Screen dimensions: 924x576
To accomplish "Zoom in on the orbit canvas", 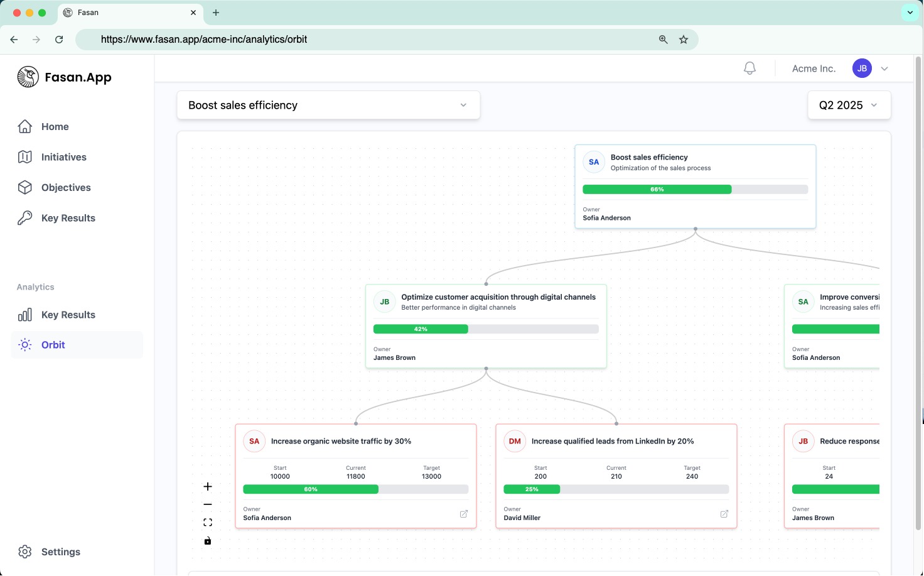I will (208, 486).
